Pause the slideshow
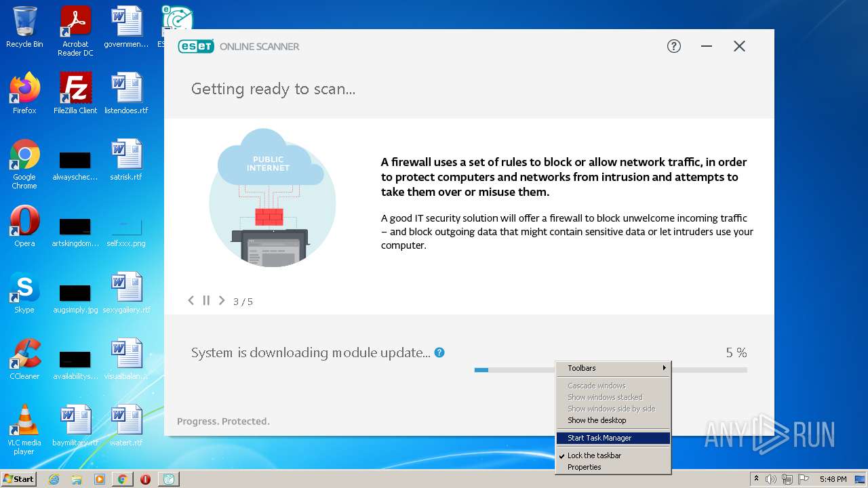Image resolution: width=868 pixels, height=488 pixels. coord(206,300)
